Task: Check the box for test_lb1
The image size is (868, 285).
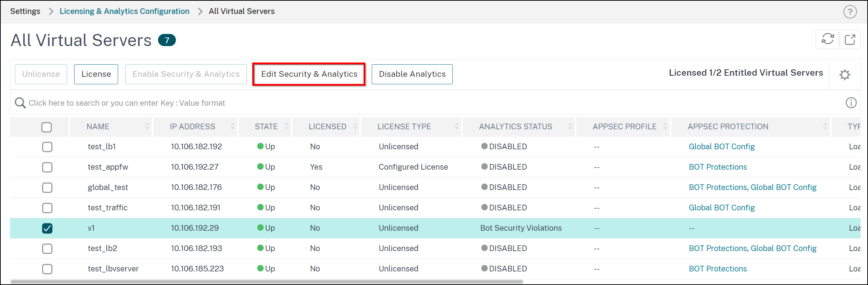Action: (47, 147)
